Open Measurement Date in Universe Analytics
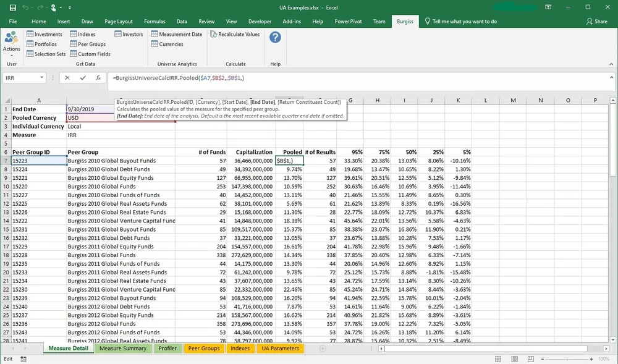 177,34
